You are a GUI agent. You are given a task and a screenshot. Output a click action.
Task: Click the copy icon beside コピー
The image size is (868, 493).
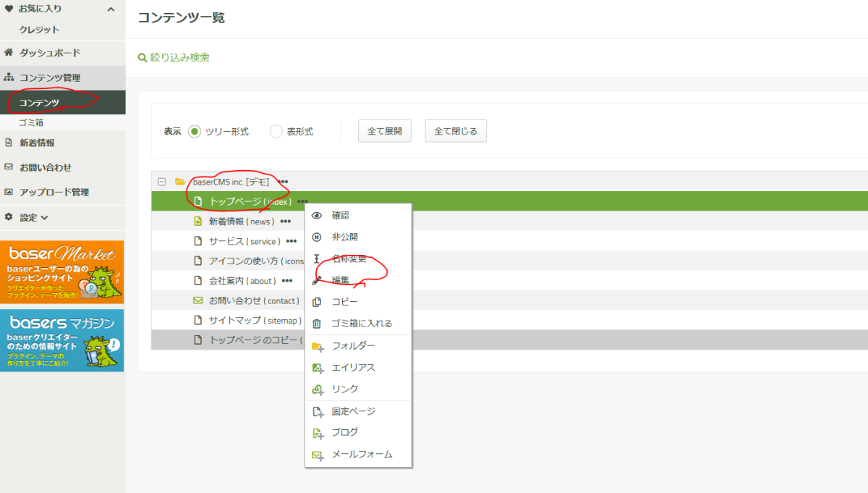[316, 302]
